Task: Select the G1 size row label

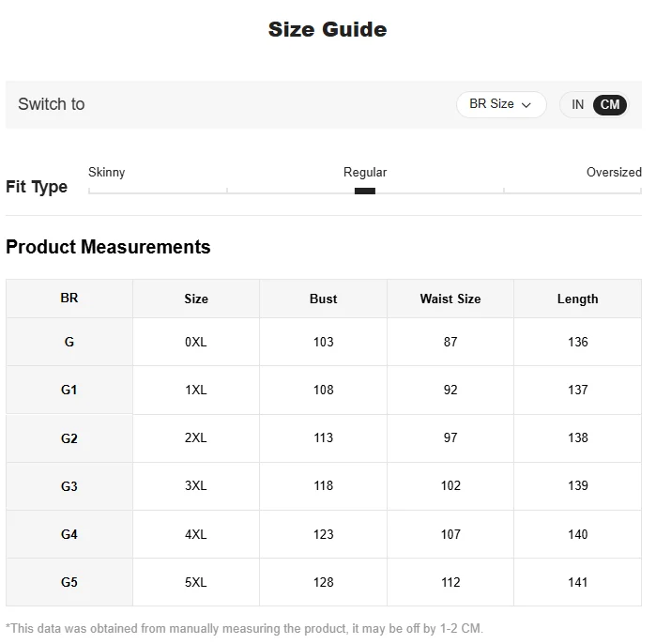Action: [69, 390]
